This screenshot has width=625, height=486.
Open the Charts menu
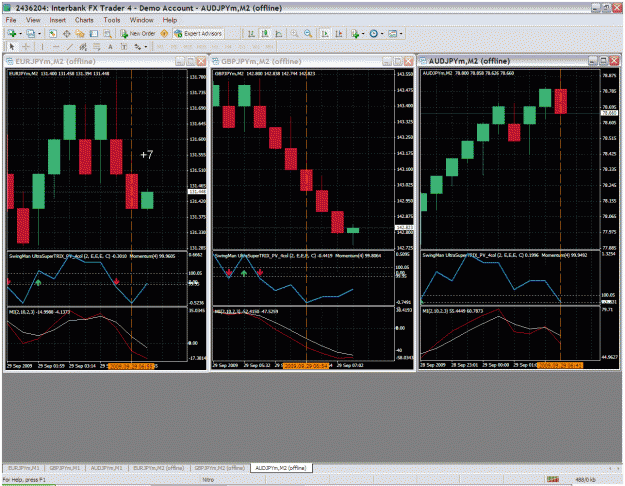pos(84,20)
